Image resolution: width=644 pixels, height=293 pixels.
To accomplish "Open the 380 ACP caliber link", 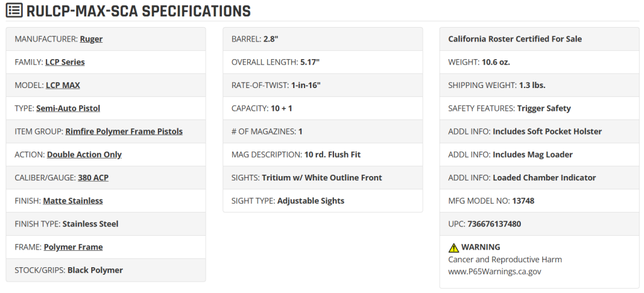I will pos(93,178).
